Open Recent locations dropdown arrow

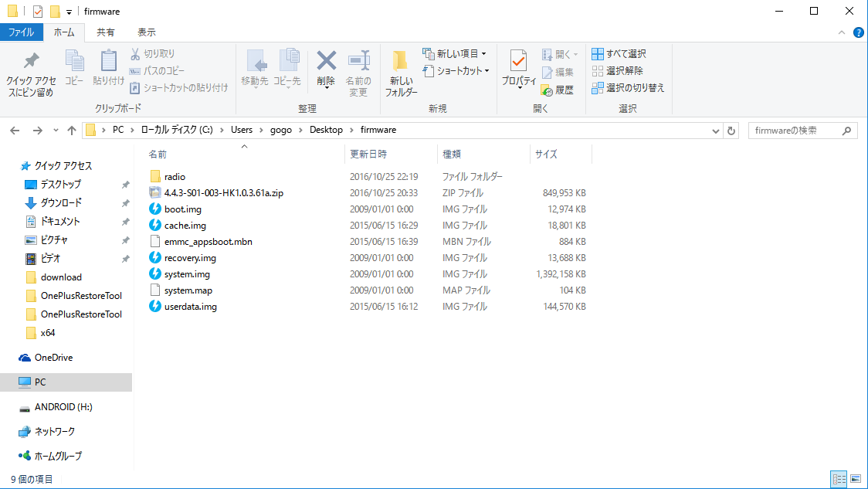click(x=56, y=130)
